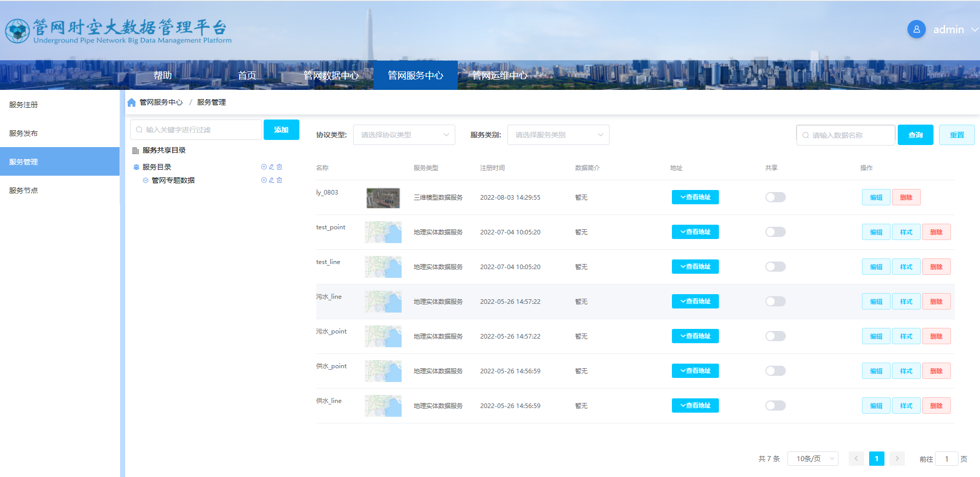Switch to the 管网数据中心 tab
The width and height of the screenshot is (980, 477).
(x=331, y=75)
